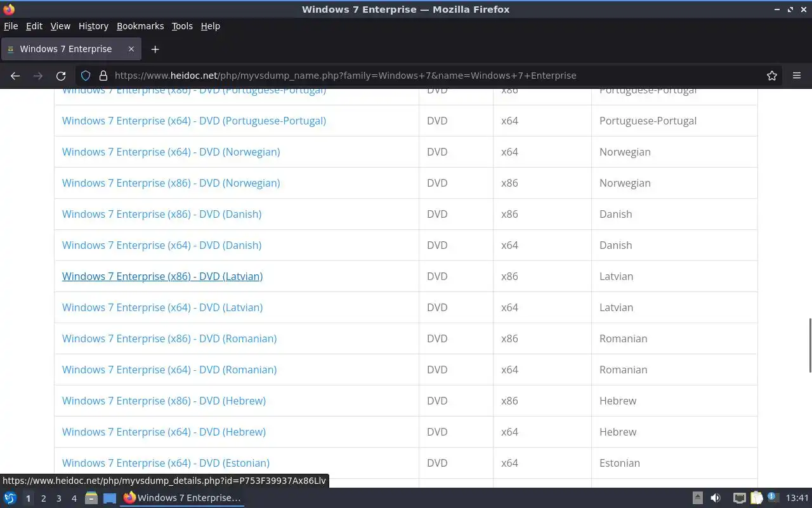The height and width of the screenshot is (508, 812).
Task: Reload the current page
Action: [61, 76]
